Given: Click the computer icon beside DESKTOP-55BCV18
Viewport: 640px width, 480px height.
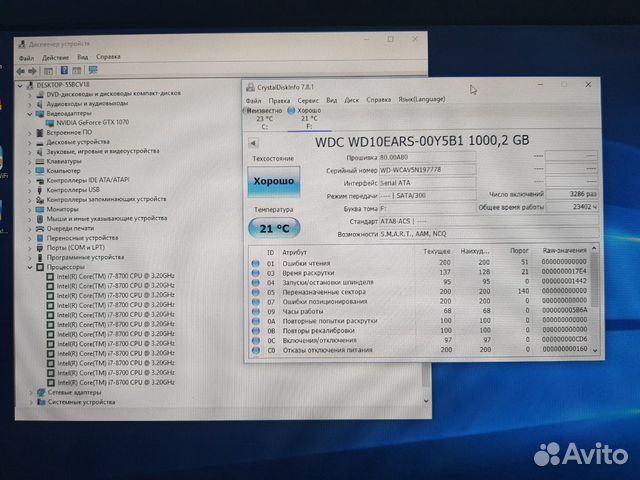Looking at the screenshot, I should (29, 85).
